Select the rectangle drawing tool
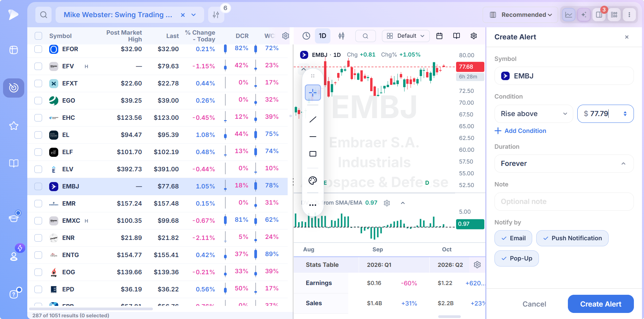The width and height of the screenshot is (644, 319). [x=313, y=154]
